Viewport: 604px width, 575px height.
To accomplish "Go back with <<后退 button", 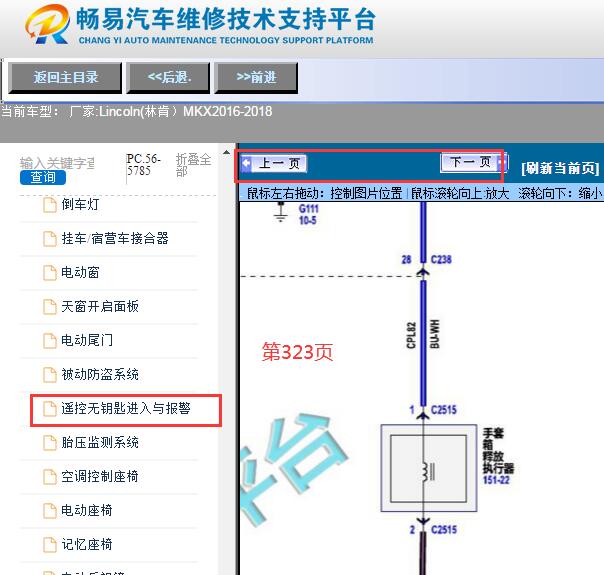I will 168,78.
